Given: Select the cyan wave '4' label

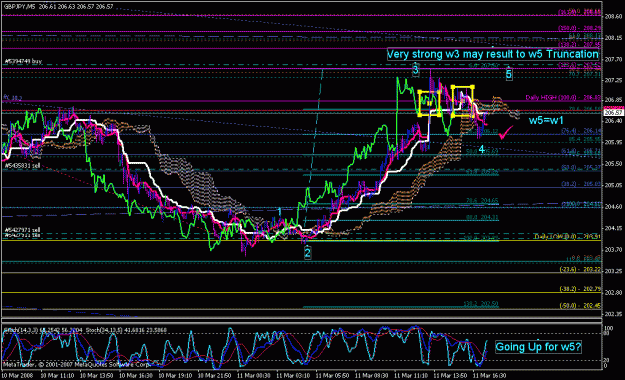Looking at the screenshot, I should coord(482,149).
